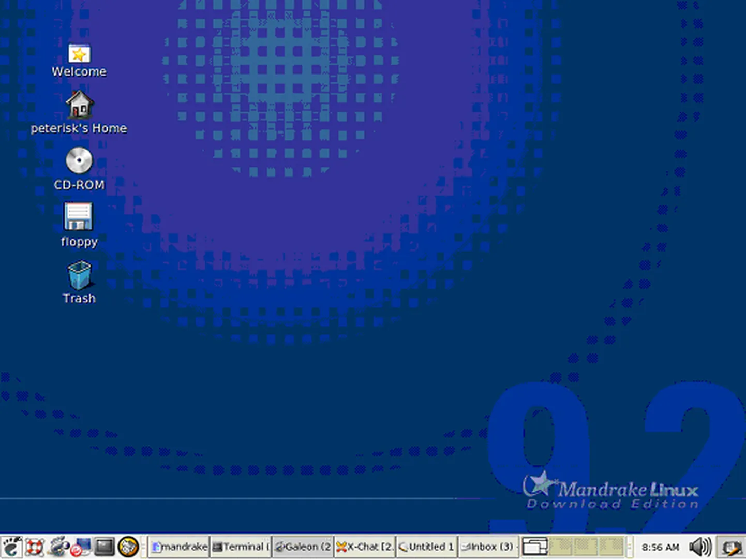746x560 pixels.
Task: Click the Trash label text
Action: coord(79,299)
